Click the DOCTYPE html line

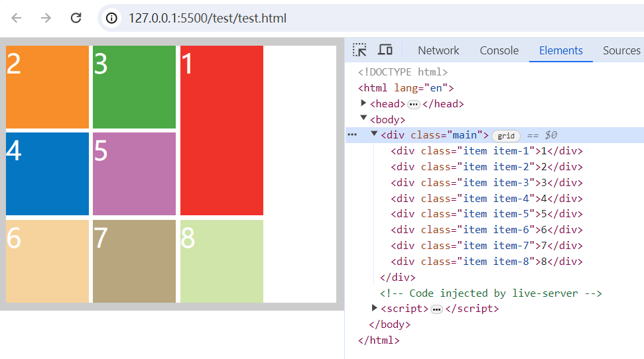pos(403,72)
